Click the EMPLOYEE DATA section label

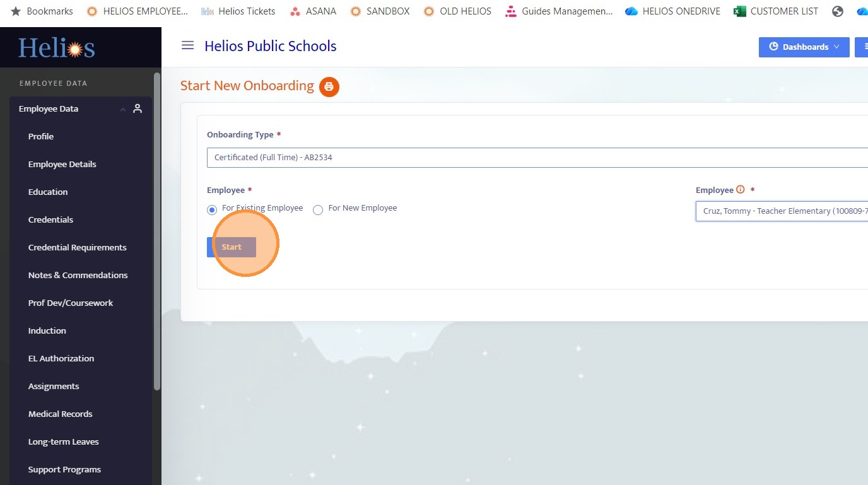pos(54,83)
